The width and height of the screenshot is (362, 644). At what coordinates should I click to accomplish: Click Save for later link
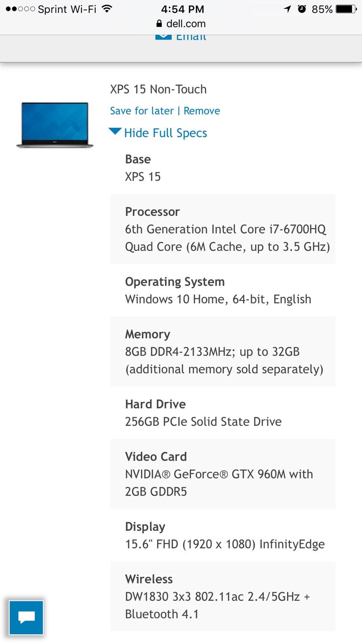(x=142, y=111)
